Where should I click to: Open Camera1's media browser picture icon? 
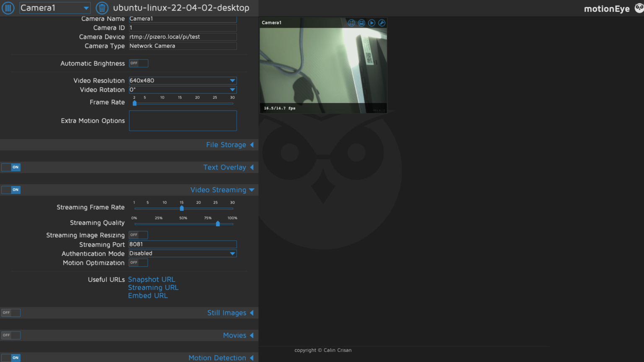(x=361, y=23)
